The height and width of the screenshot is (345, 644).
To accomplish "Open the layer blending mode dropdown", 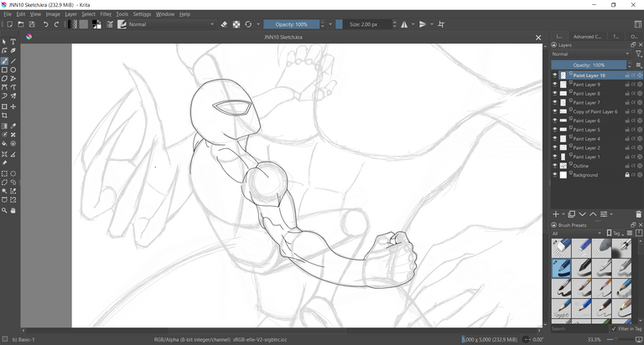I will click(x=590, y=54).
